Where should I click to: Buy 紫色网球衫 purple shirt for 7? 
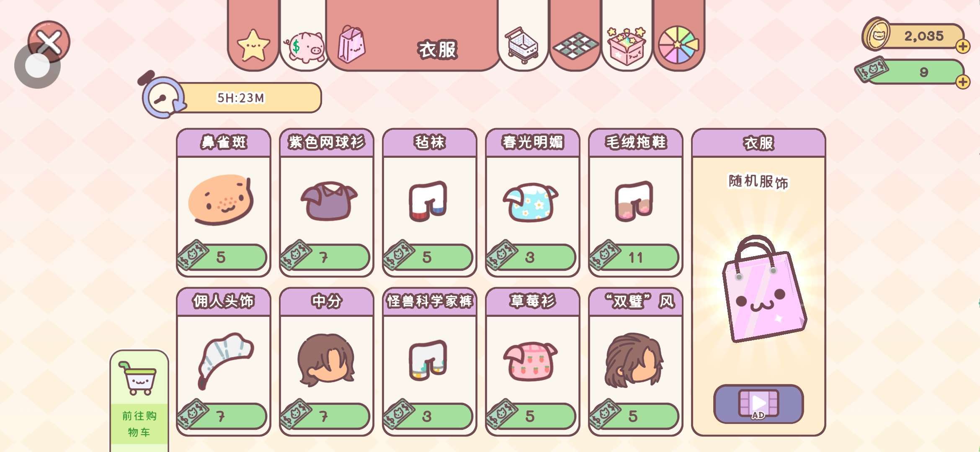[326, 257]
